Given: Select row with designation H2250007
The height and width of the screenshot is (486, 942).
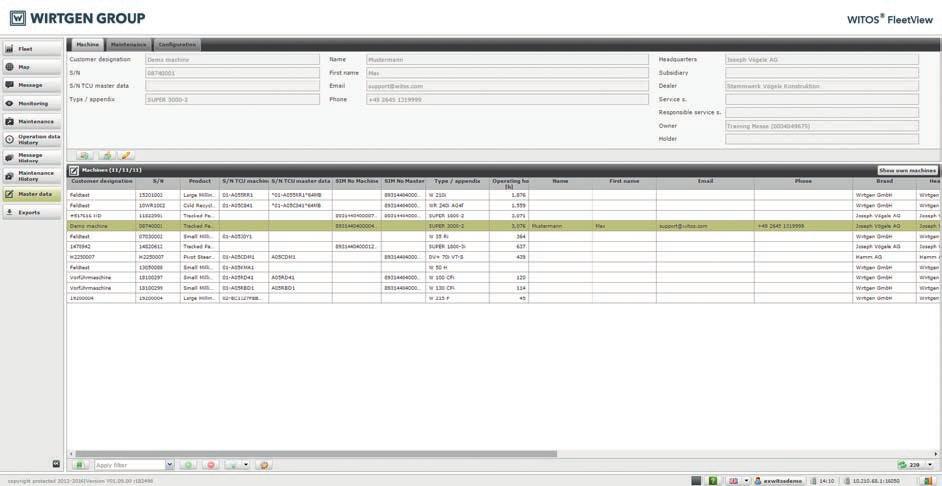Looking at the screenshot, I should point(503,257).
